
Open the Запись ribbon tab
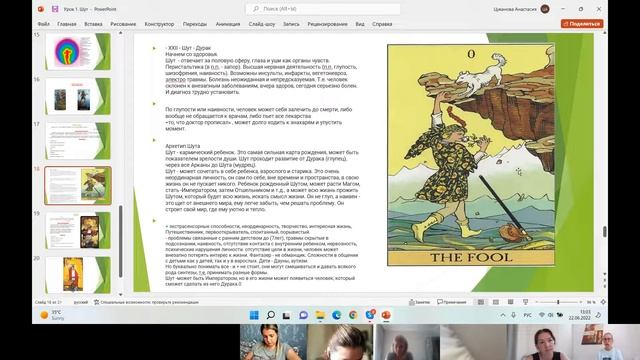(x=291, y=24)
